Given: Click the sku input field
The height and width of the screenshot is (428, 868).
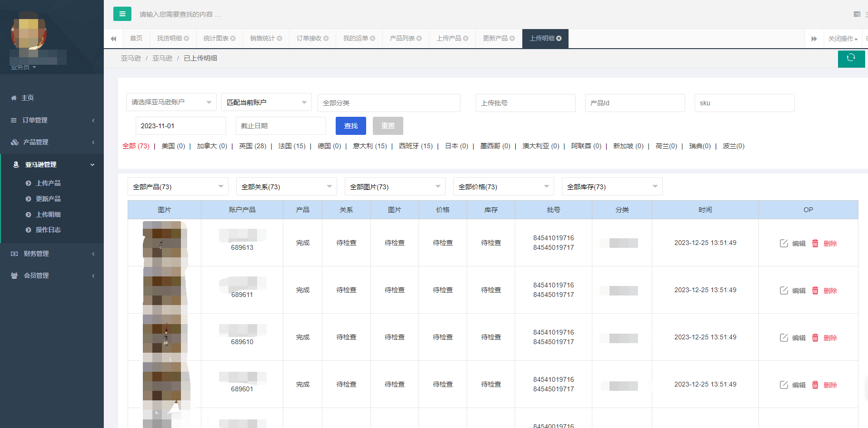Looking at the screenshot, I should pyautogui.click(x=745, y=103).
